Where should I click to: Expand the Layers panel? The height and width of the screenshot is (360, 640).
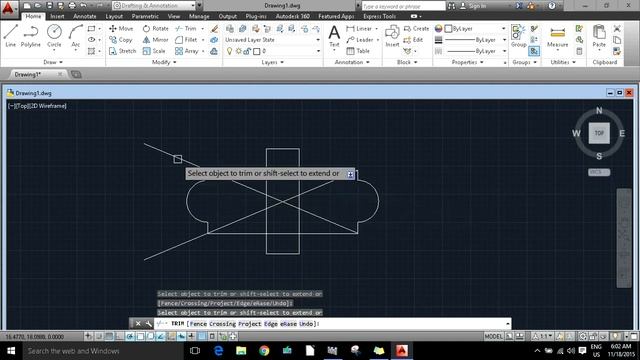272,62
